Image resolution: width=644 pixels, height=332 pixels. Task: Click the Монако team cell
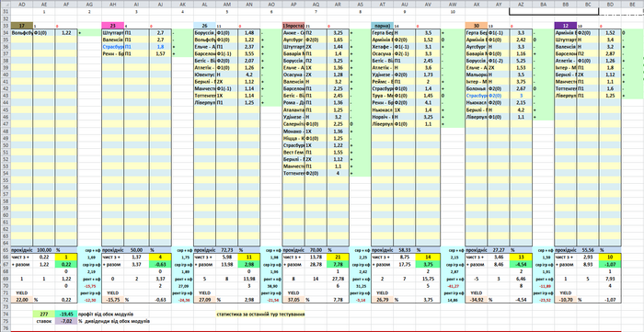click(x=293, y=132)
